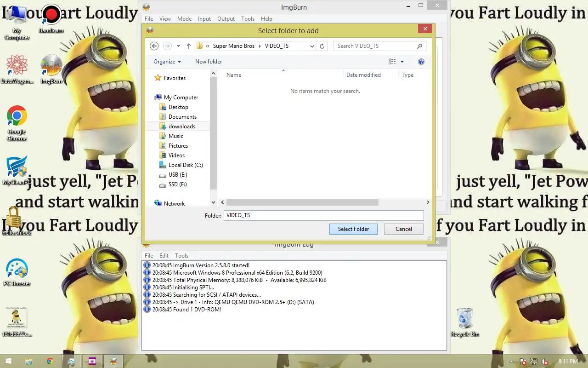Open the Tools menu in ImgBurn Log window
Screen dimensions: 588x368
pyautogui.click(x=181, y=256)
